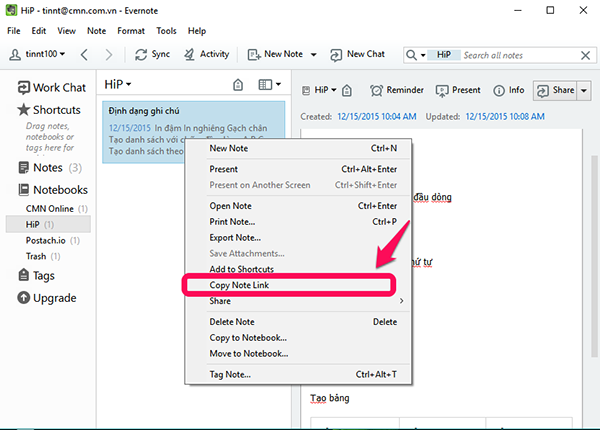
Task: Choose Tag Note... in the context menu
Action: [298, 375]
